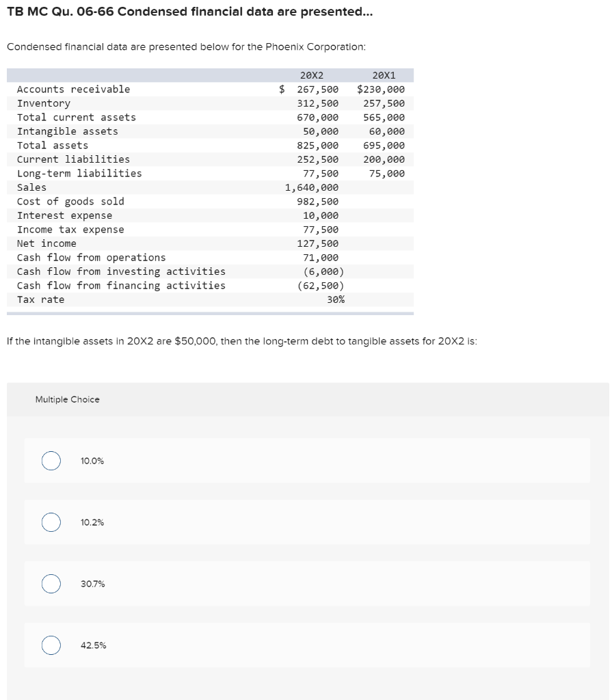Select the Inventory row in the table
Viewport: 612px width, 700px height.
point(205,103)
